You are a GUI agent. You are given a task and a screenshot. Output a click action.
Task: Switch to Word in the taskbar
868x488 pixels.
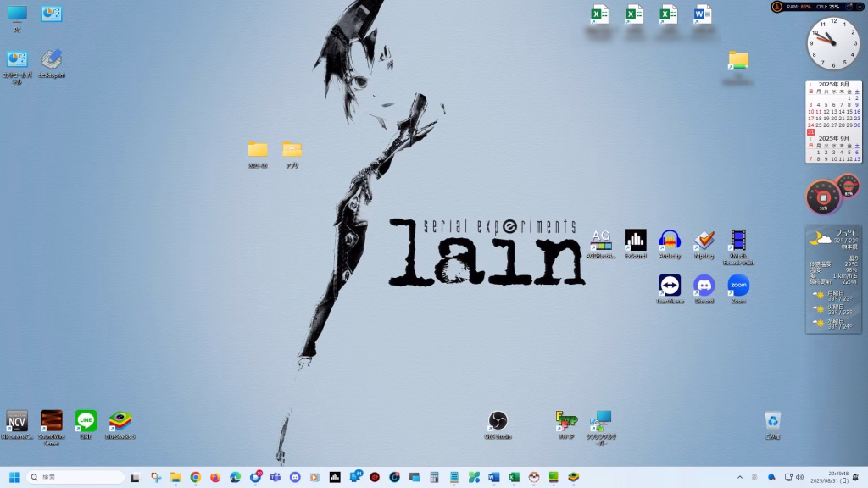[x=494, y=477]
